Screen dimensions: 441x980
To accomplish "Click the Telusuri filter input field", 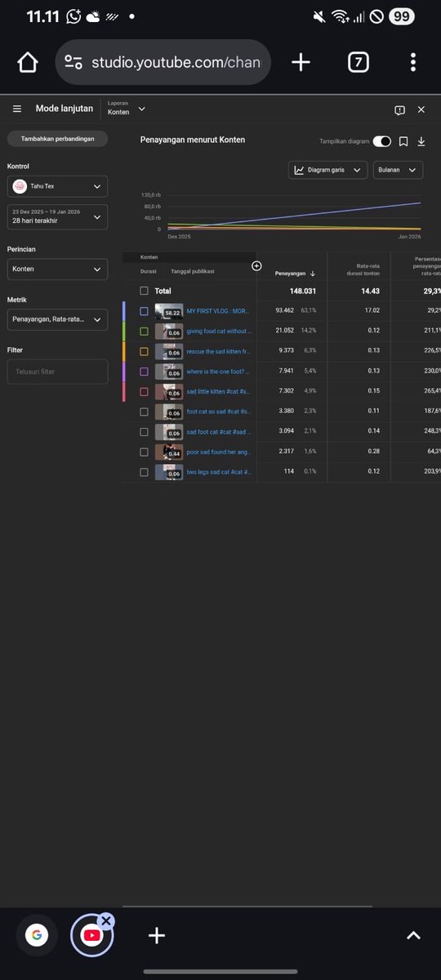I will click(x=57, y=372).
